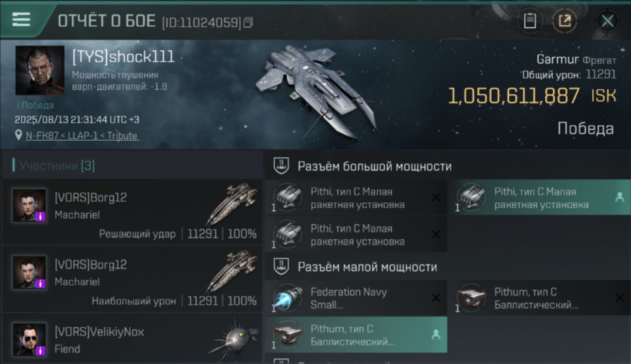
Task: Open the clipboard notes icon
Action: click(x=530, y=21)
